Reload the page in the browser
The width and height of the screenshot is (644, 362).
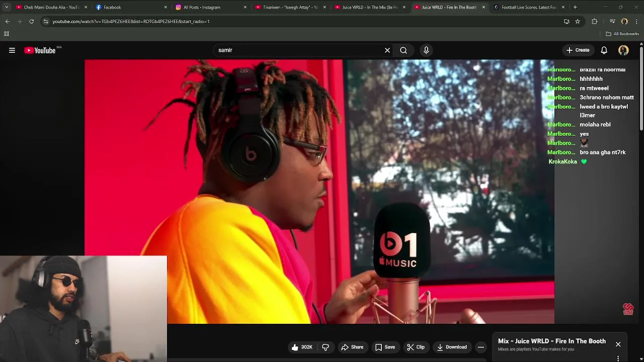31,21
